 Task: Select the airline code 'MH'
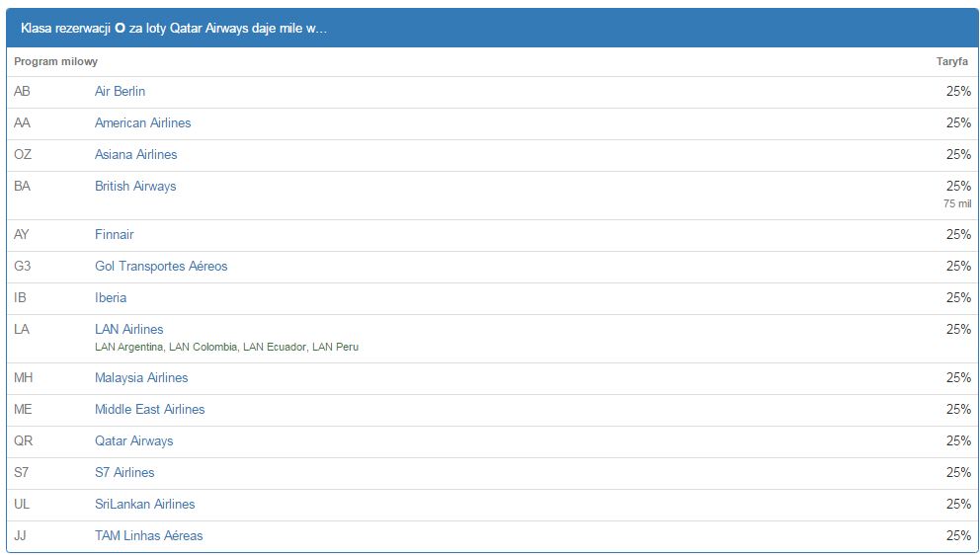pyautogui.click(x=23, y=377)
